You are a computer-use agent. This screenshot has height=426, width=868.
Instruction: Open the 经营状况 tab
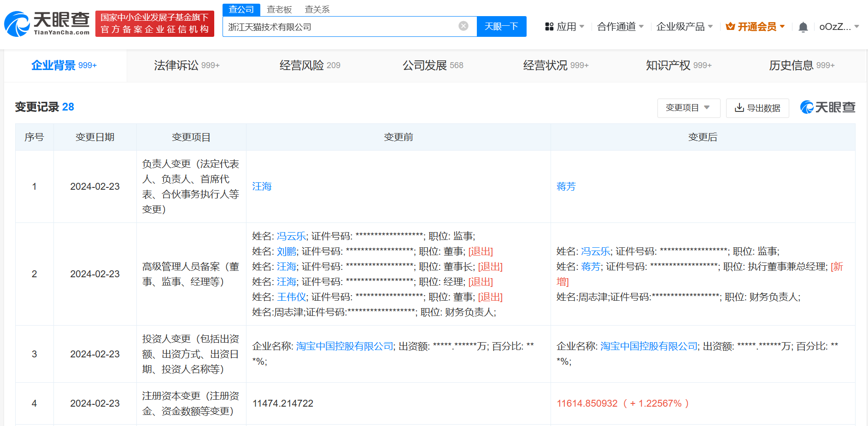[556, 65]
